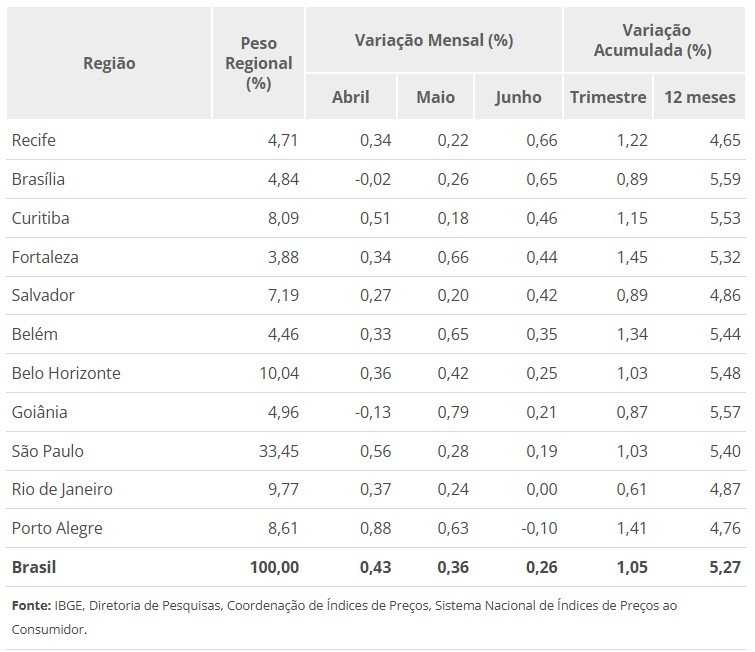Select the Recife row label
755x652 pixels.
click(x=34, y=140)
